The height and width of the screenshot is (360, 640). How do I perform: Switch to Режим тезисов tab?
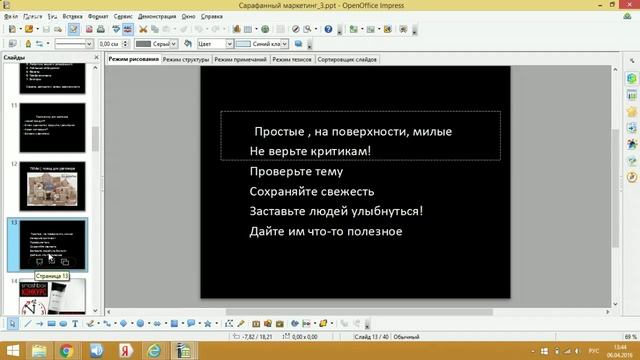tap(292, 60)
